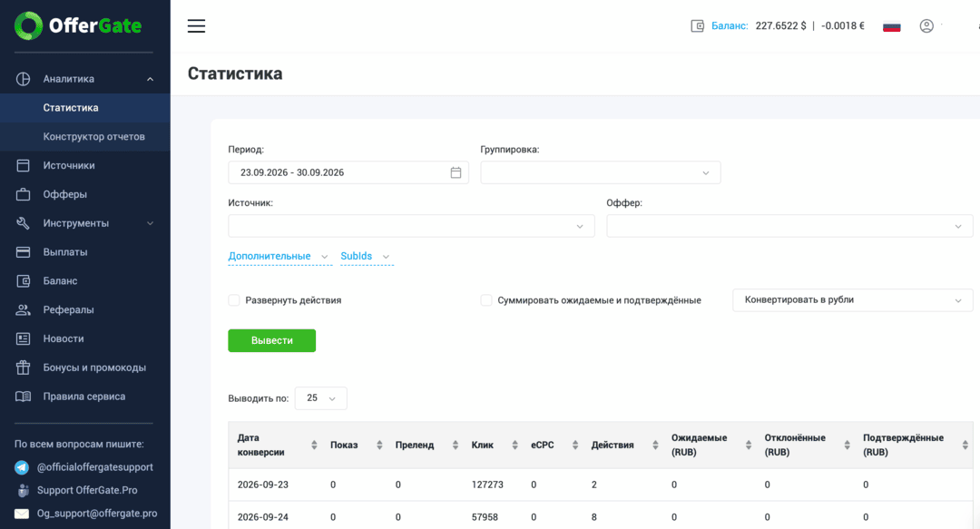Sort by Действия column arrows
The image size is (980, 529).
[656, 446]
